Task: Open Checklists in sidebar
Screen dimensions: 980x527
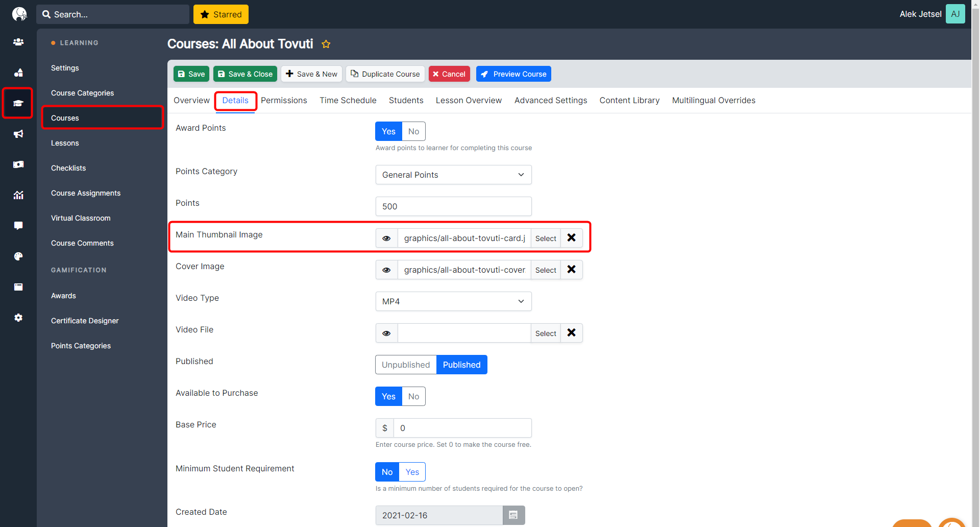Action: click(x=68, y=168)
